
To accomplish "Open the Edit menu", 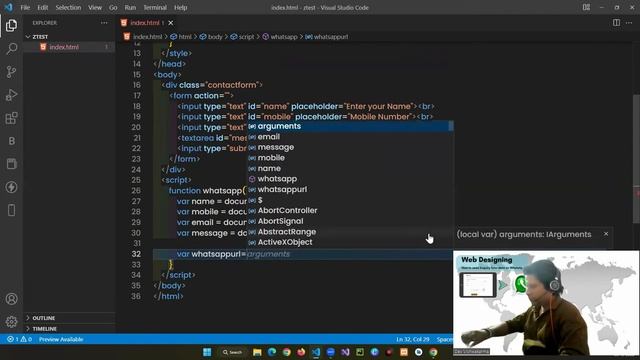I will pyautogui.click(x=42, y=7).
